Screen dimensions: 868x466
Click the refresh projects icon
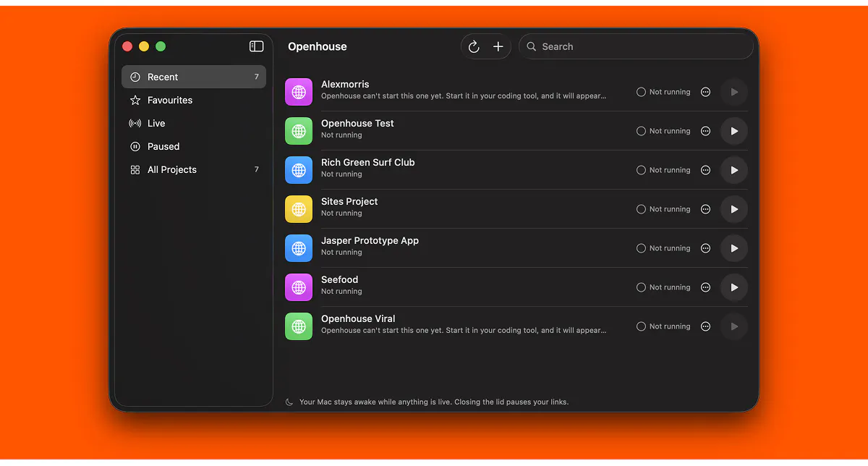coord(474,46)
